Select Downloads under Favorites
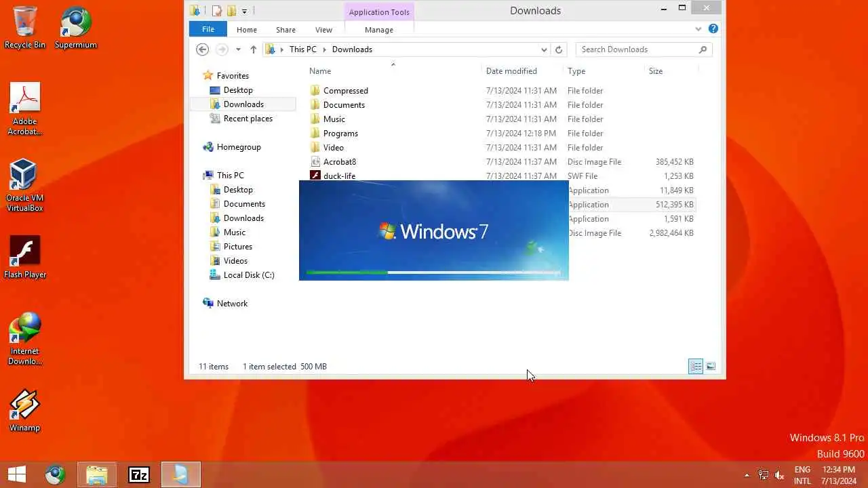 [x=243, y=104]
